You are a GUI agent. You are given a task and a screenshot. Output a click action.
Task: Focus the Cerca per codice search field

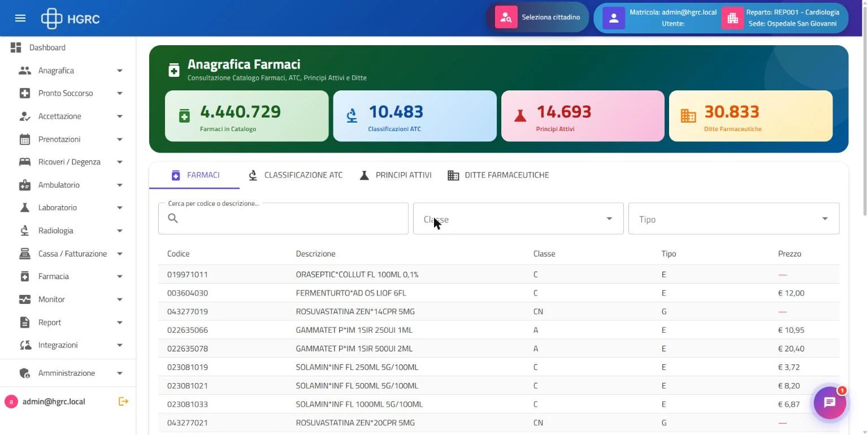coord(283,219)
